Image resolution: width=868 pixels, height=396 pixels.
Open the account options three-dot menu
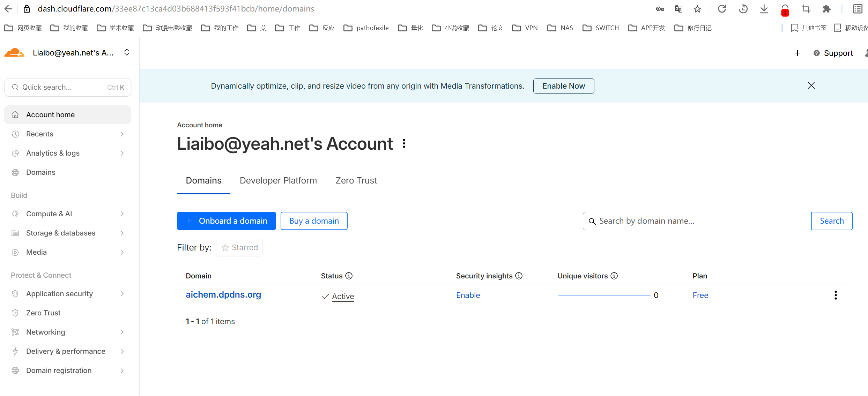tap(404, 143)
